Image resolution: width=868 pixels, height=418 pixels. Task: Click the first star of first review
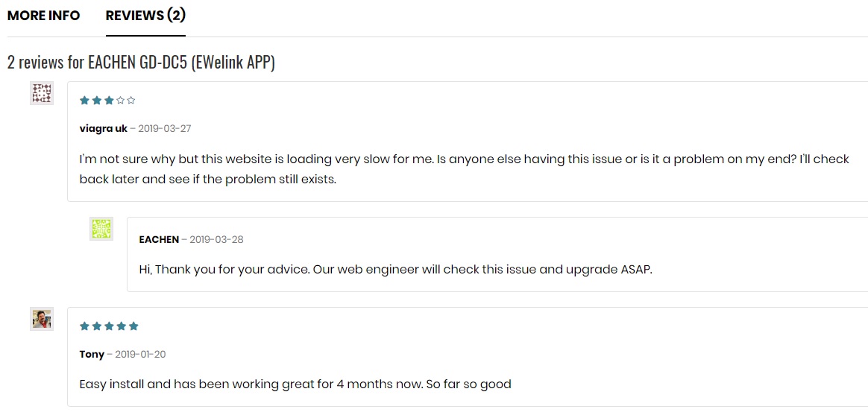click(x=84, y=101)
